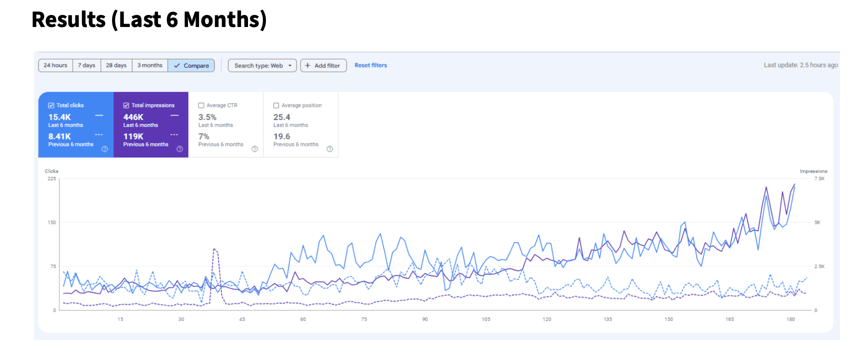Viewport: 868px width, 341px height.
Task: Click help icon in Average position card
Action: point(329,149)
